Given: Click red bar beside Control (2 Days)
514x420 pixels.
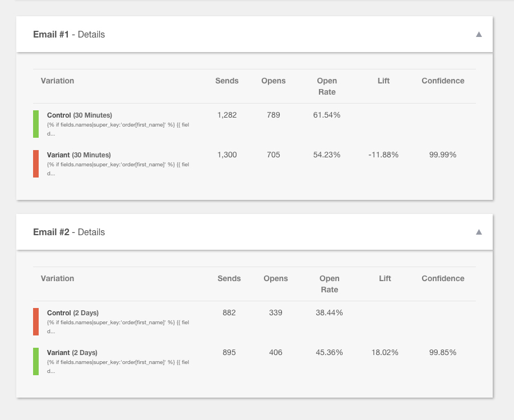Looking at the screenshot, I should coord(36,321).
